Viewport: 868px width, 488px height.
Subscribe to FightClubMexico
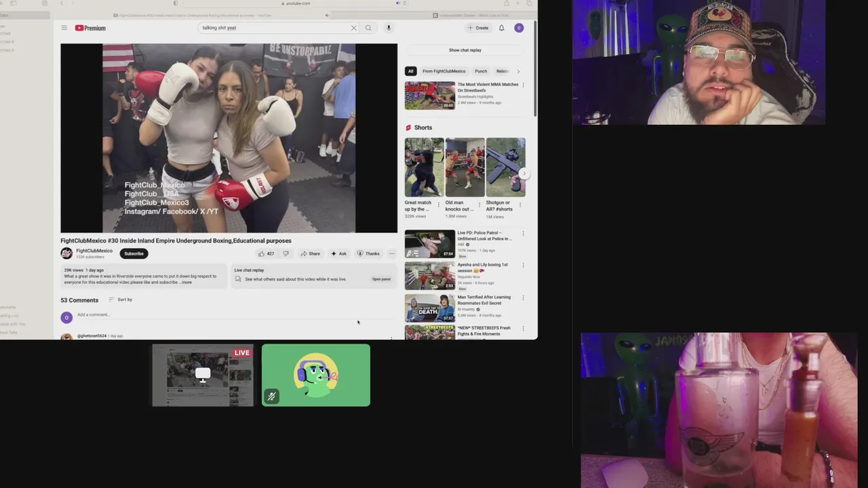click(134, 253)
